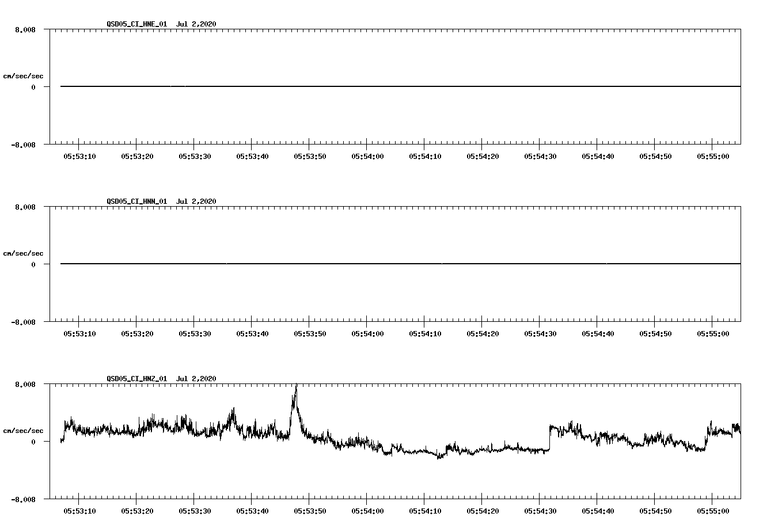
Task: Click the QSD05_CI_HNZ_01 chart title
Action: [161, 379]
